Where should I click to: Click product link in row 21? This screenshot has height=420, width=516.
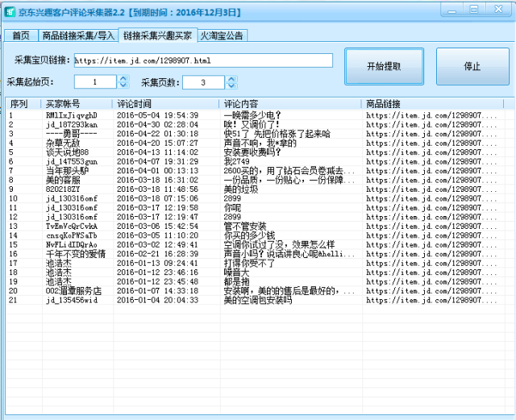[x=432, y=300]
